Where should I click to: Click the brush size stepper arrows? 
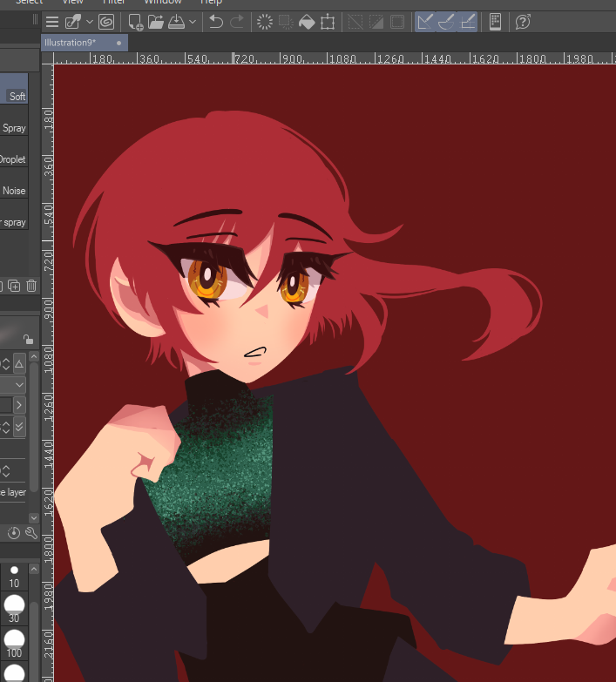(x=5, y=364)
